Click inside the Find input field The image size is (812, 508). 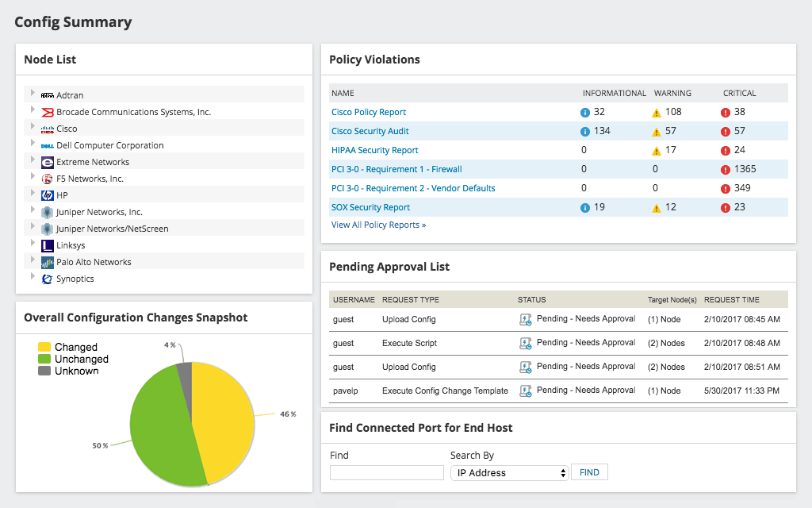tap(386, 471)
